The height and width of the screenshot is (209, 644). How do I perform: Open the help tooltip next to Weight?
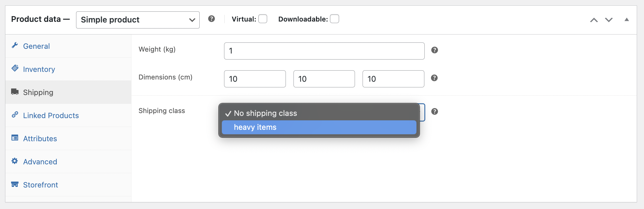(435, 50)
